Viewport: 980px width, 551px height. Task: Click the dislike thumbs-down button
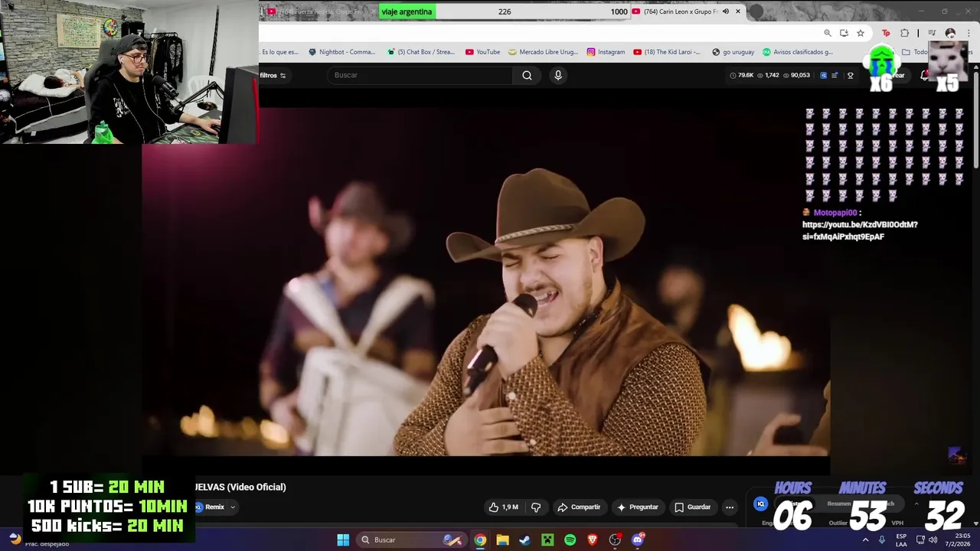[536, 507]
